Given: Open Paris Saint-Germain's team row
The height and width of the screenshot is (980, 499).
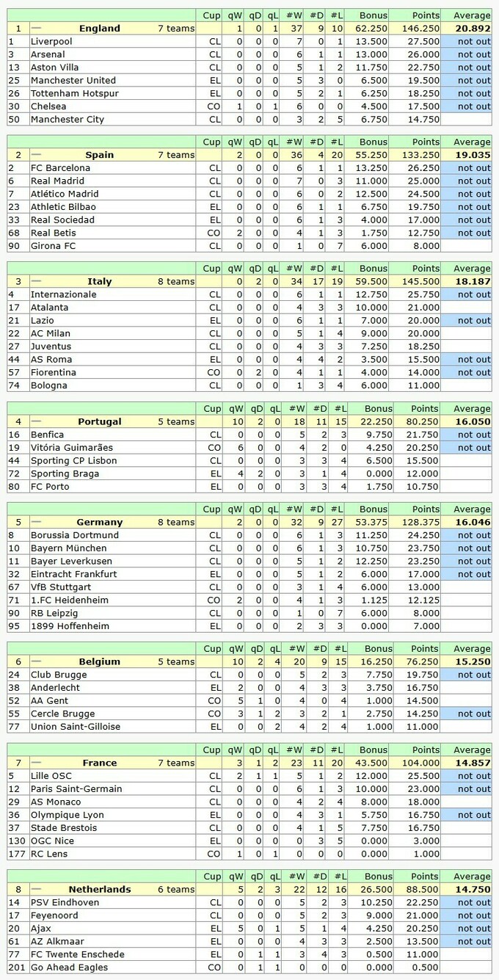Looking at the screenshot, I should click(x=76, y=789).
